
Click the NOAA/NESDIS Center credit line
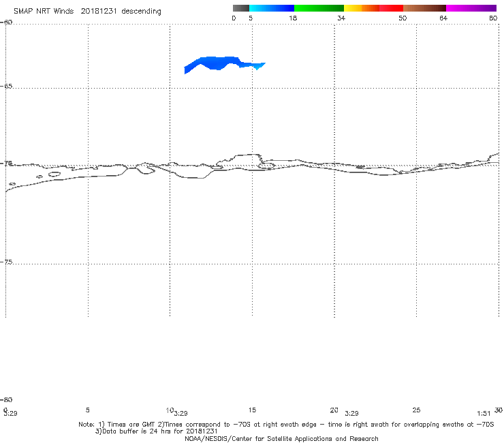tap(281, 439)
